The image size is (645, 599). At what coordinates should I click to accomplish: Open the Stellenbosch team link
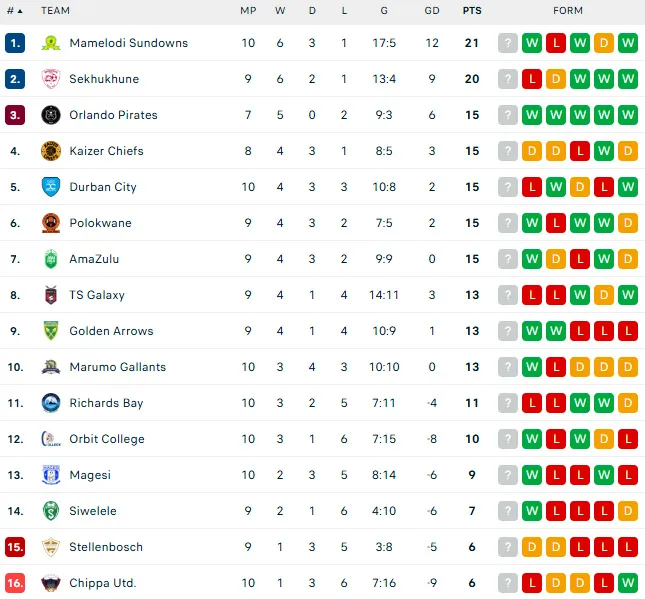pos(106,547)
